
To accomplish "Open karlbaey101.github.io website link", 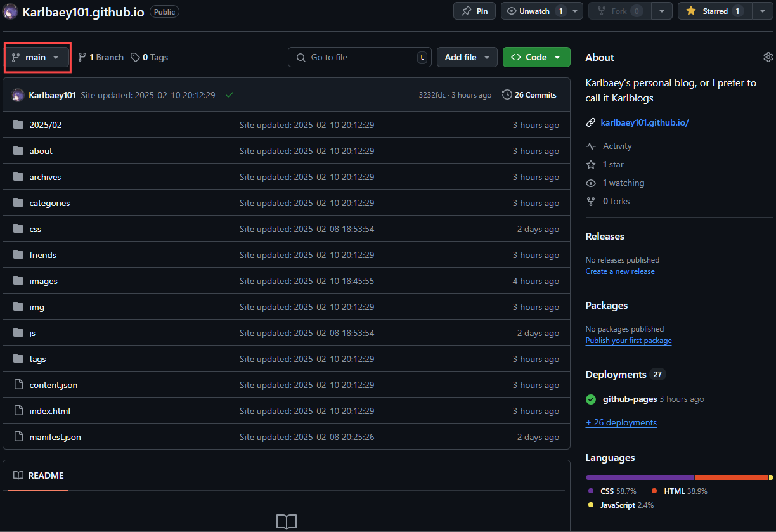I will tap(644, 122).
